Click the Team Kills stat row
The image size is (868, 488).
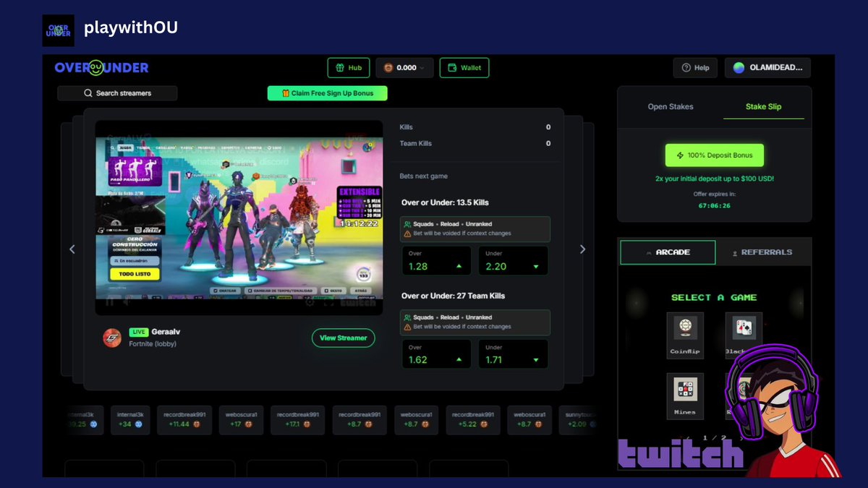[x=475, y=143]
